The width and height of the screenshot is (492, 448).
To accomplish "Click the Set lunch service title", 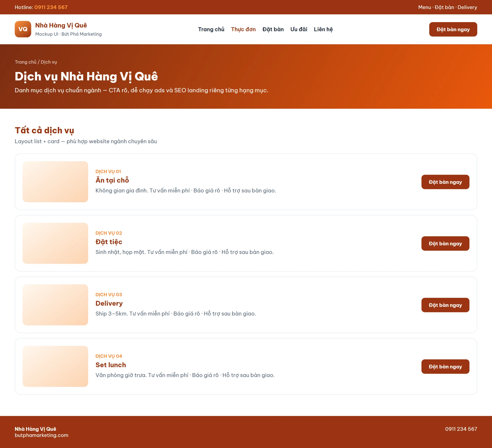I will [x=111, y=365].
